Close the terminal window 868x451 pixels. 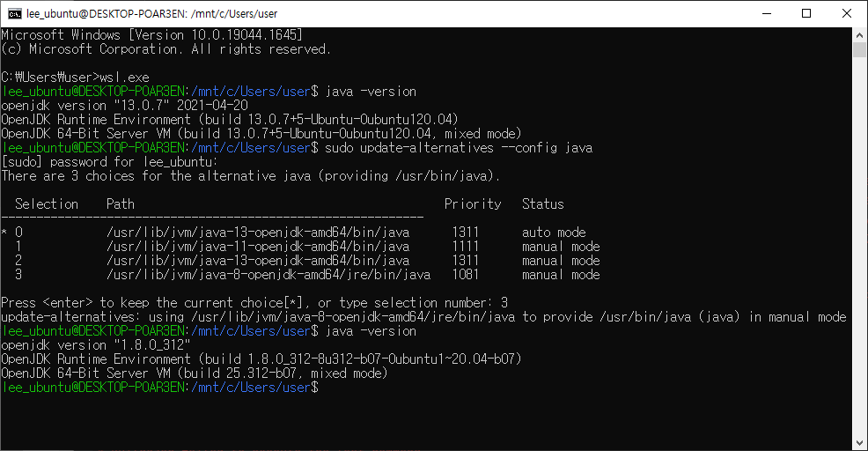coord(846,13)
